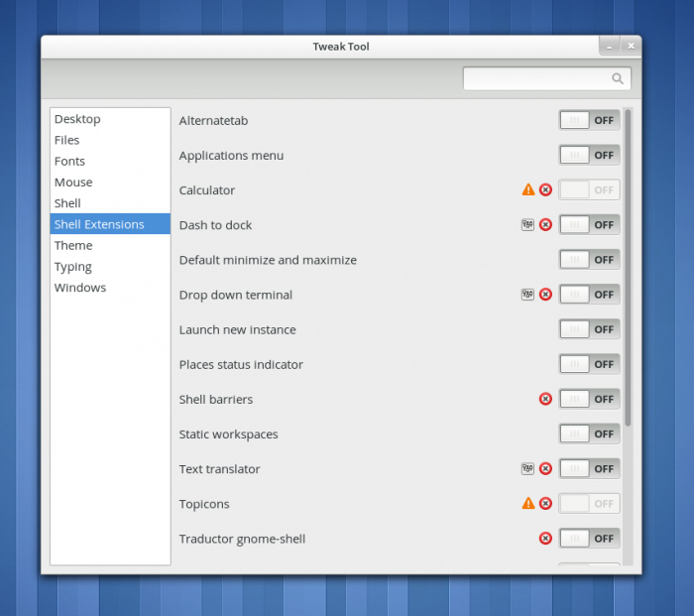Click the Text translator label

pyautogui.click(x=219, y=469)
